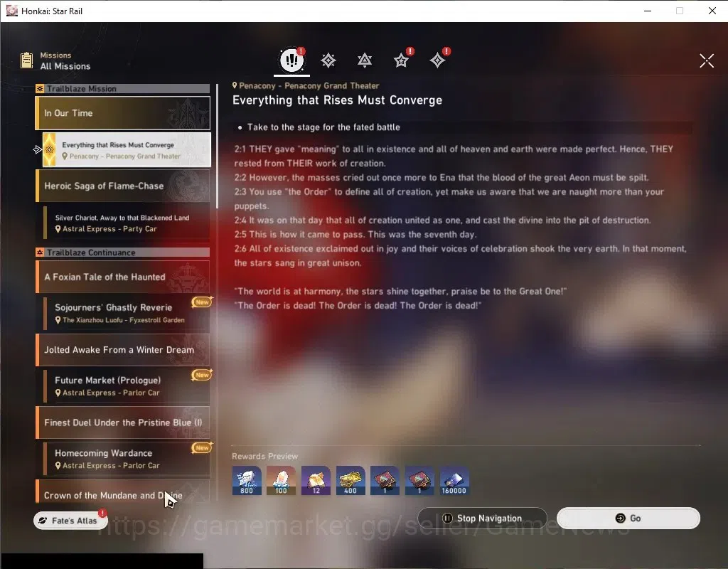728x569 pixels.
Task: Select Homecoming Wardance mission entry
Action: click(127, 459)
